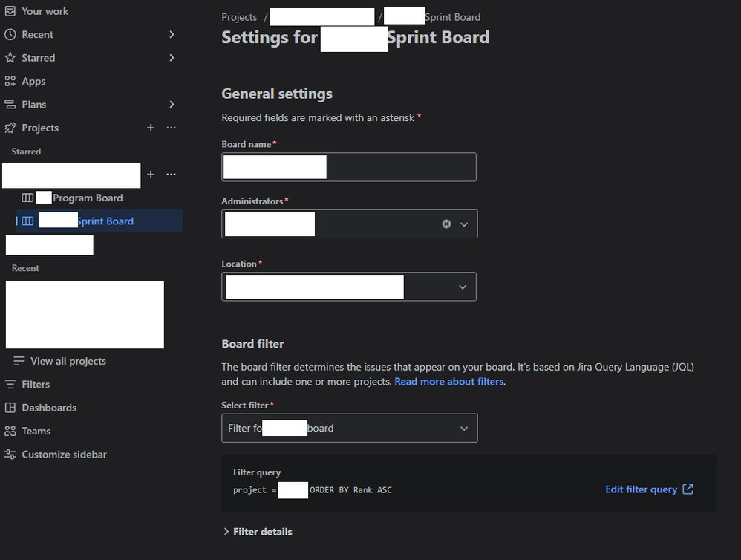
Task: Click View all projects
Action: (x=67, y=361)
